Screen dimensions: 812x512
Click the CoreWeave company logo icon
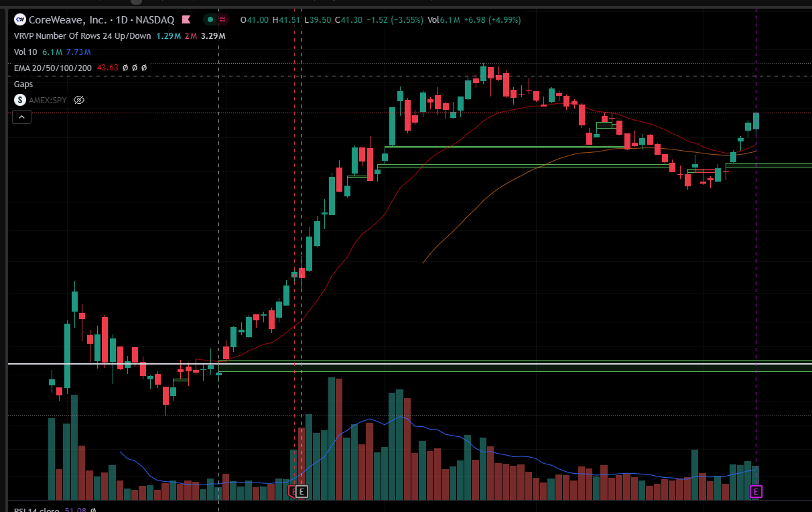click(20, 20)
